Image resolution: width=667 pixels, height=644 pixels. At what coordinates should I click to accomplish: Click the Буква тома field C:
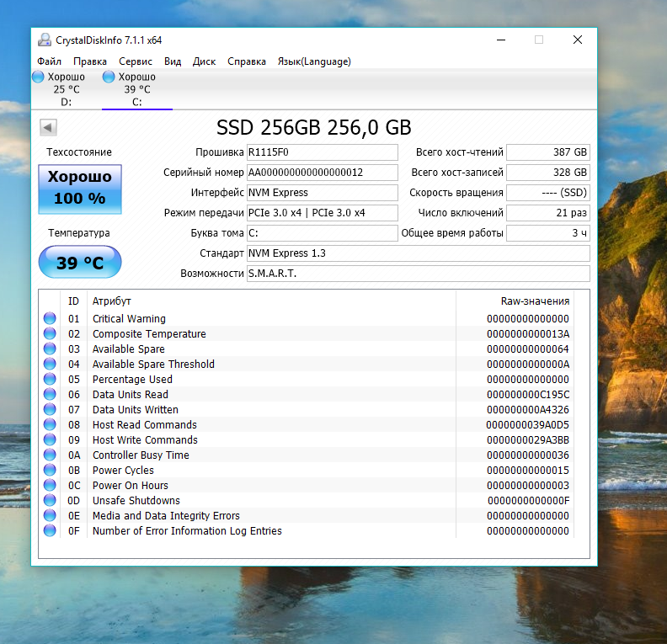(322, 233)
